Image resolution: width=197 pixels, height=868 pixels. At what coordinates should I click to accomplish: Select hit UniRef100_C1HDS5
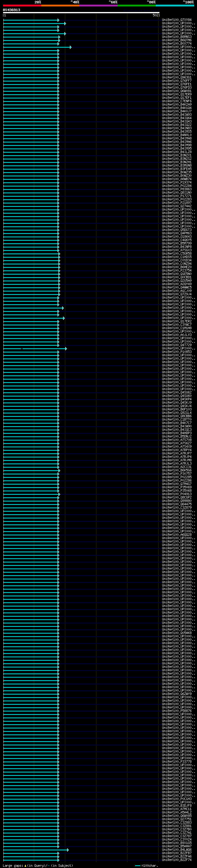pyautogui.click(x=177, y=257)
